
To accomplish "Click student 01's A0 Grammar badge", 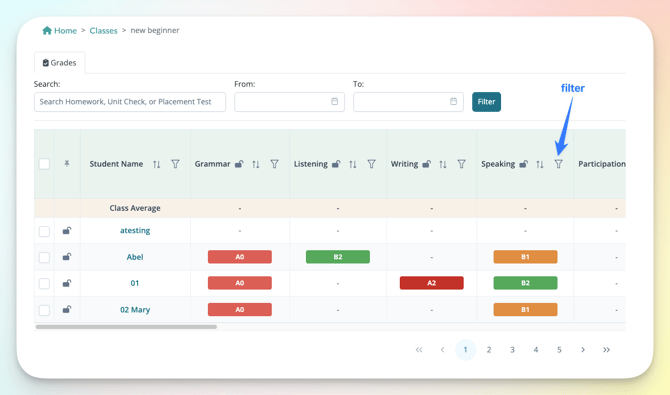I will [x=240, y=283].
